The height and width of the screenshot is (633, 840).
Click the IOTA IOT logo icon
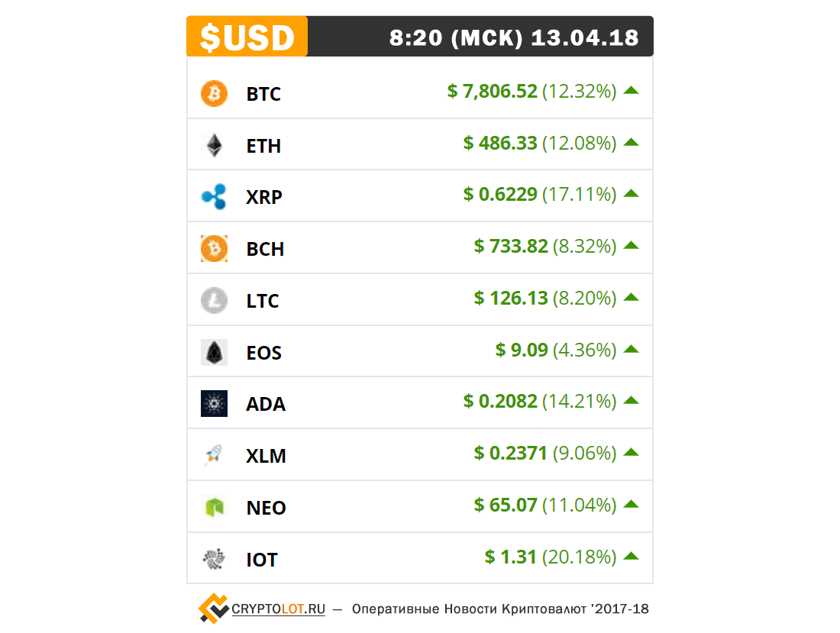214,559
